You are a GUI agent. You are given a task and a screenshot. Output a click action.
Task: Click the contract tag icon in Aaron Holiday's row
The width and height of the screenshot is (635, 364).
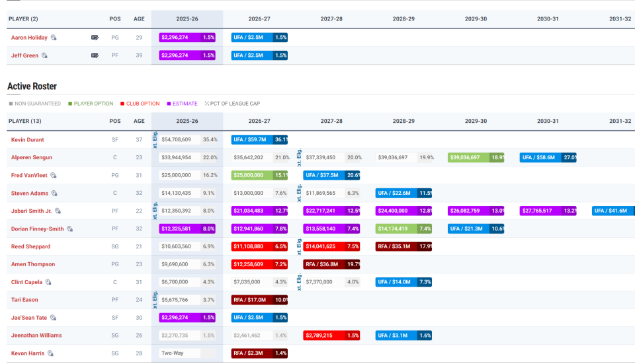(x=95, y=38)
